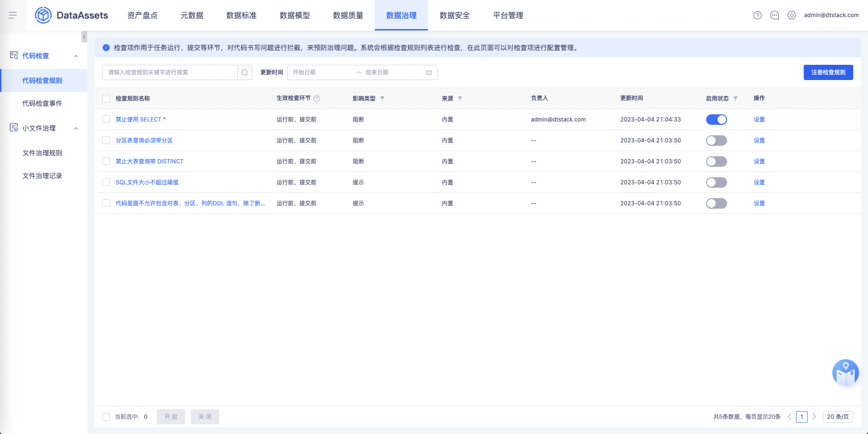
Task: Switch to the 数据安全 tab
Action: point(455,15)
